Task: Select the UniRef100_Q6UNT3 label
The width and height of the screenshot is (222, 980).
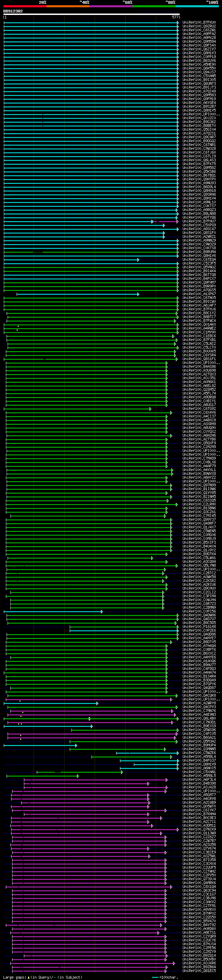Action: point(199,84)
